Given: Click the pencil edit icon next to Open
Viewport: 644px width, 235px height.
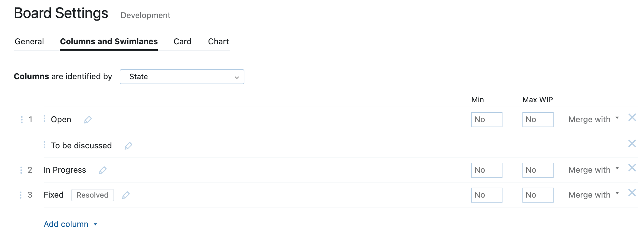Looking at the screenshot, I should pos(88,120).
